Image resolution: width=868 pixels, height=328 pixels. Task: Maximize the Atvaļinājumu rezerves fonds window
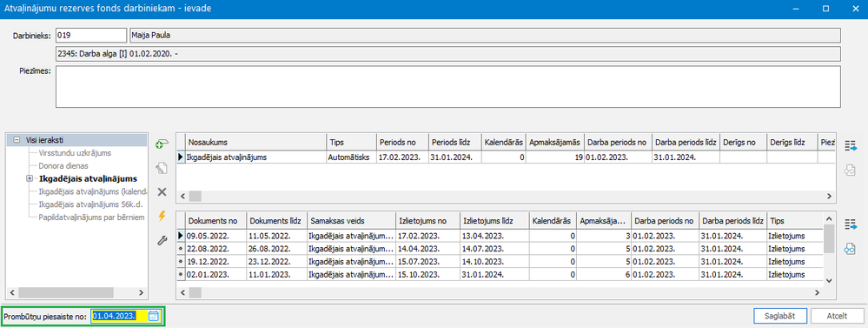tap(826, 9)
